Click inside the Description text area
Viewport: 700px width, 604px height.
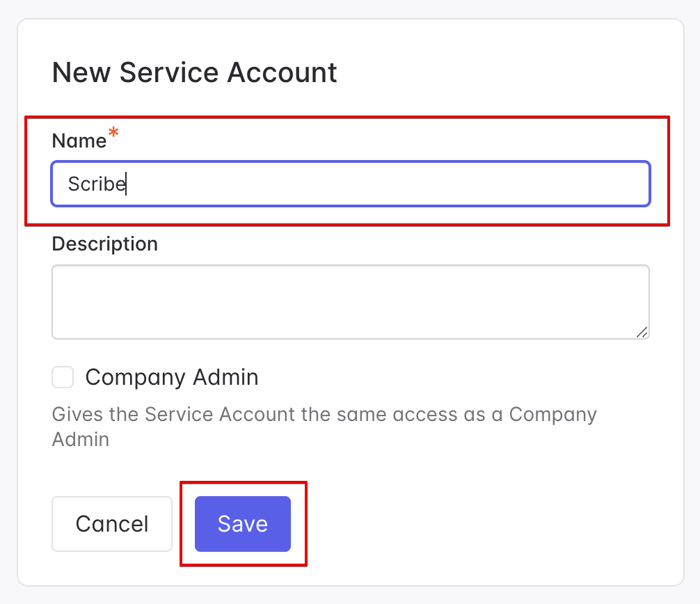351,302
